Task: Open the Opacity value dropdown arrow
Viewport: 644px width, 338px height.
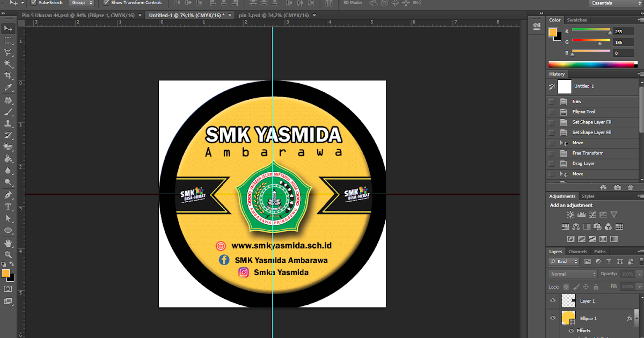Action: (639, 274)
